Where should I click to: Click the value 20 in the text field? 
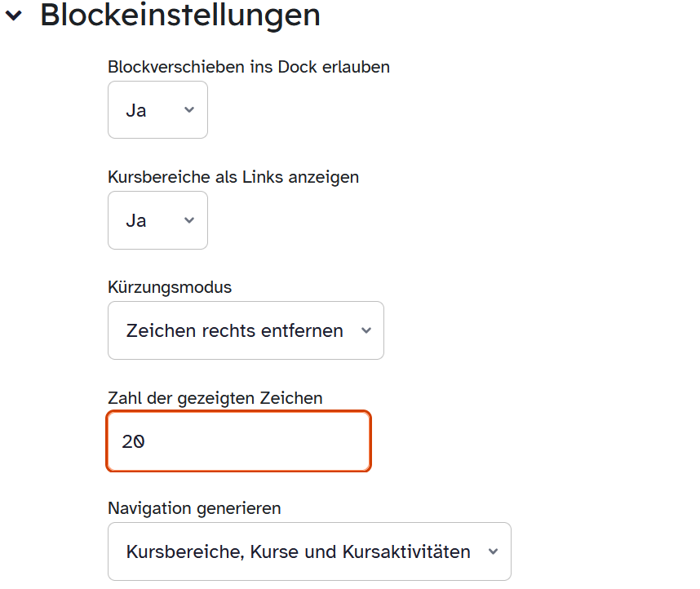pyautogui.click(x=133, y=442)
